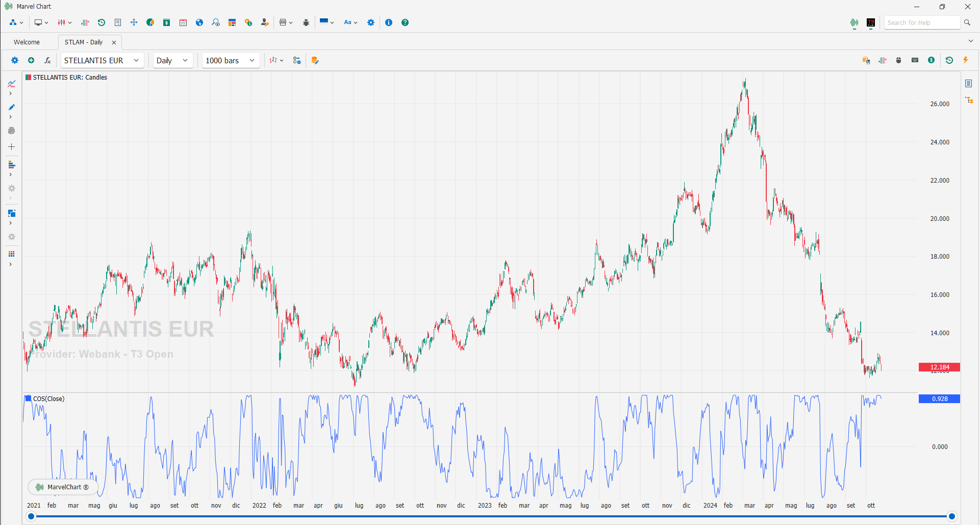The image size is (980, 525).
Task: Open the 1000 bars dropdown
Action: coord(231,60)
